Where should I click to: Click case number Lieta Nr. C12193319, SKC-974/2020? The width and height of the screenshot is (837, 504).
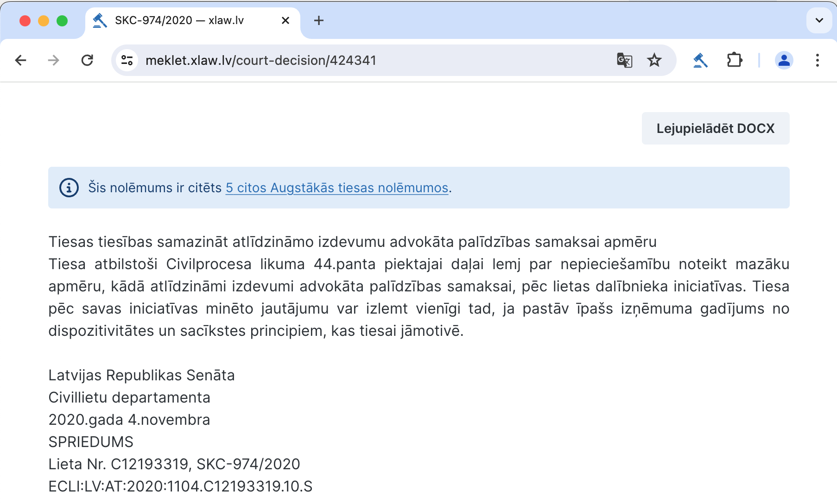[174, 464]
